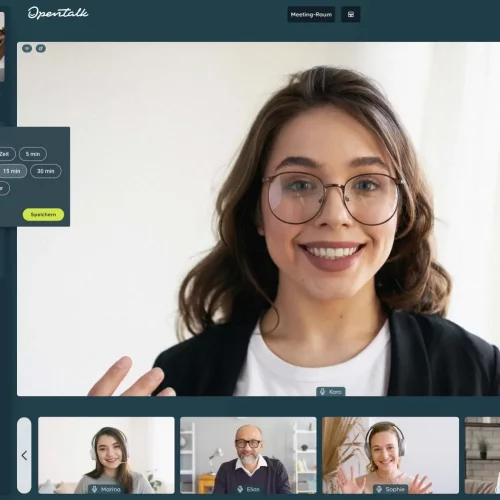
Task: Open the layout view switcher icon
Action: (x=351, y=14)
